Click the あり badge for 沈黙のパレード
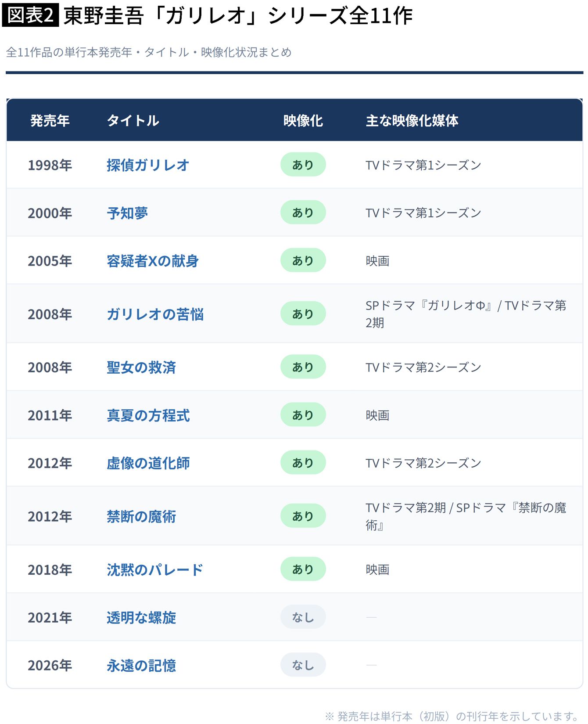 click(x=303, y=569)
